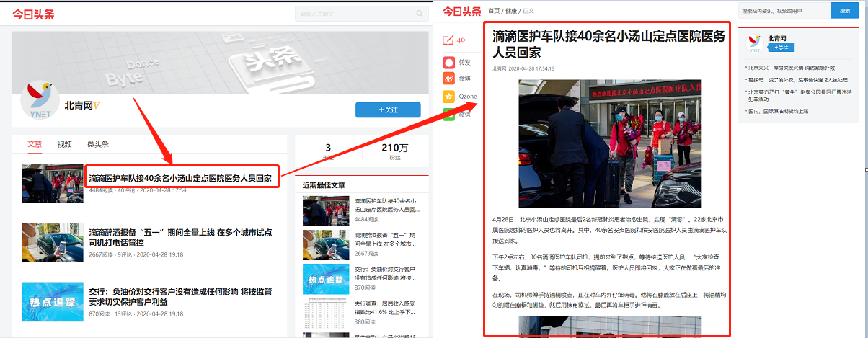Image resolution: width=868 pixels, height=338 pixels.
Task: Open the 滴滴医护车队 article title link in list
Action: (180, 177)
